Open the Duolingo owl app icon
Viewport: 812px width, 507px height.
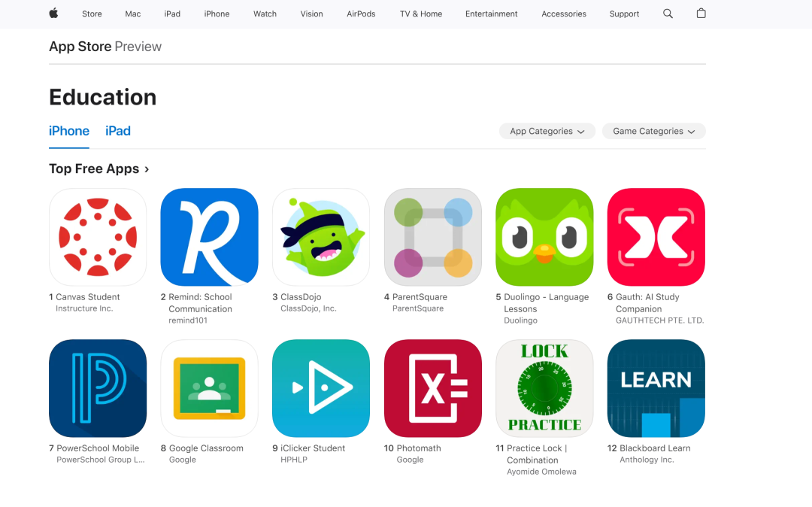pyautogui.click(x=544, y=237)
